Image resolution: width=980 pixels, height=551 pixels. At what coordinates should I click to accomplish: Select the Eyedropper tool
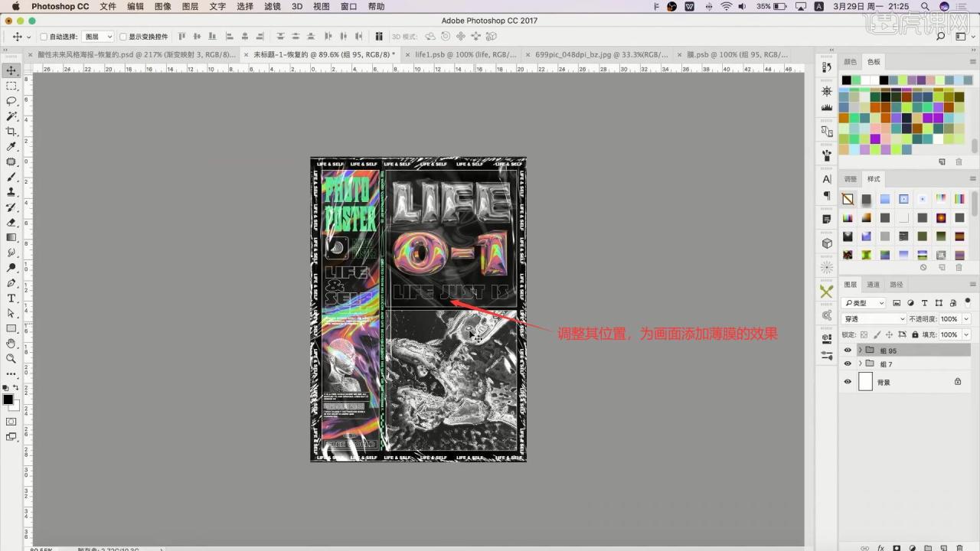11,146
